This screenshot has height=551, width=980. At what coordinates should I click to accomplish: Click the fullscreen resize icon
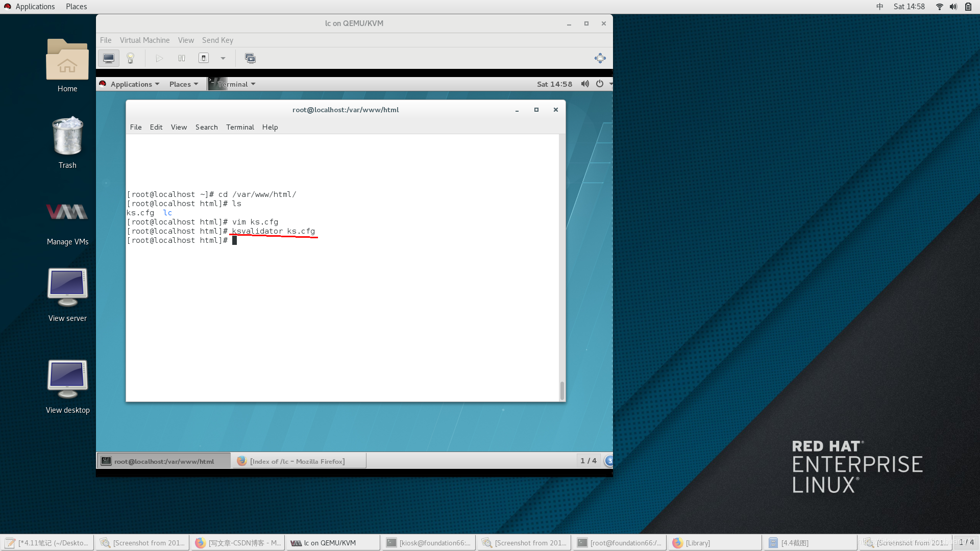600,58
